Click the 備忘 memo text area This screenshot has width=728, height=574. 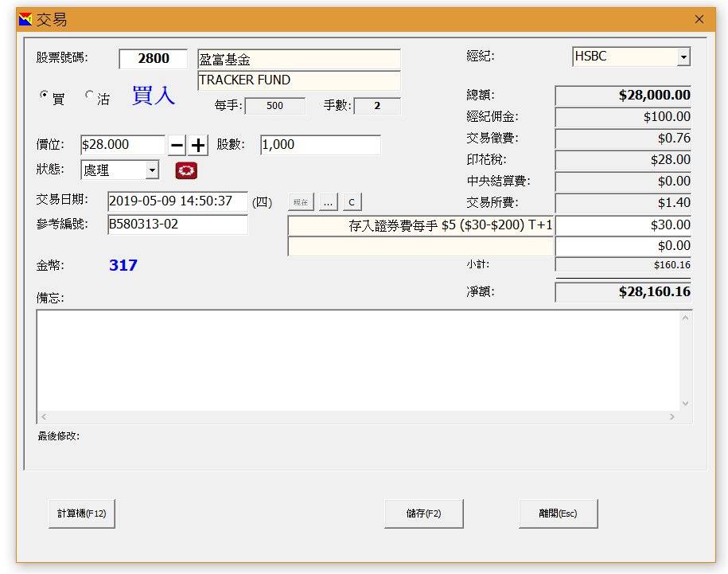click(x=358, y=361)
